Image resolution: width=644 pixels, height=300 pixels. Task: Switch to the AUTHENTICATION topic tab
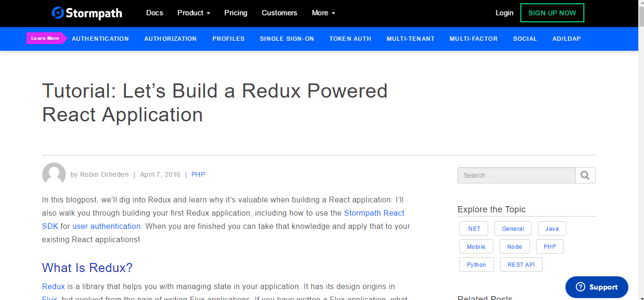click(x=100, y=38)
